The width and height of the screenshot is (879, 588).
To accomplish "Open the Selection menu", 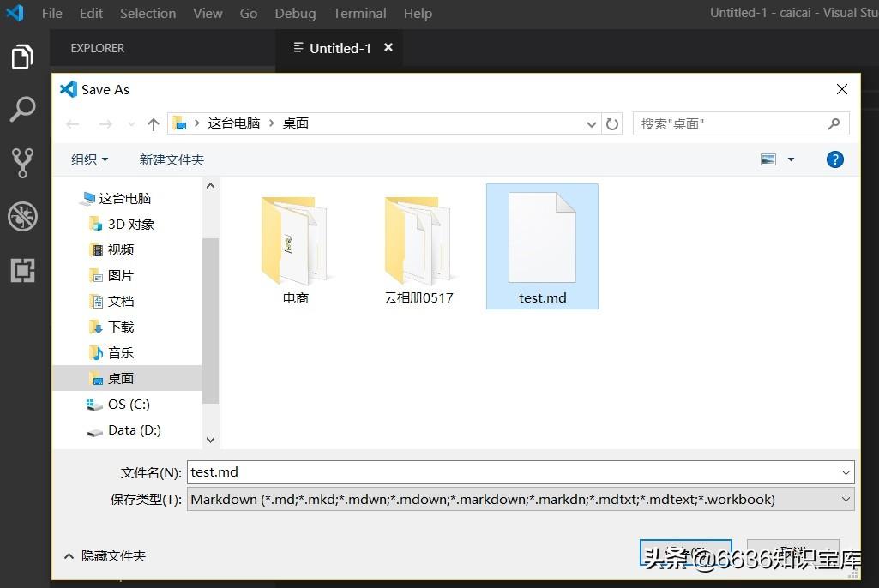I will 148,13.
